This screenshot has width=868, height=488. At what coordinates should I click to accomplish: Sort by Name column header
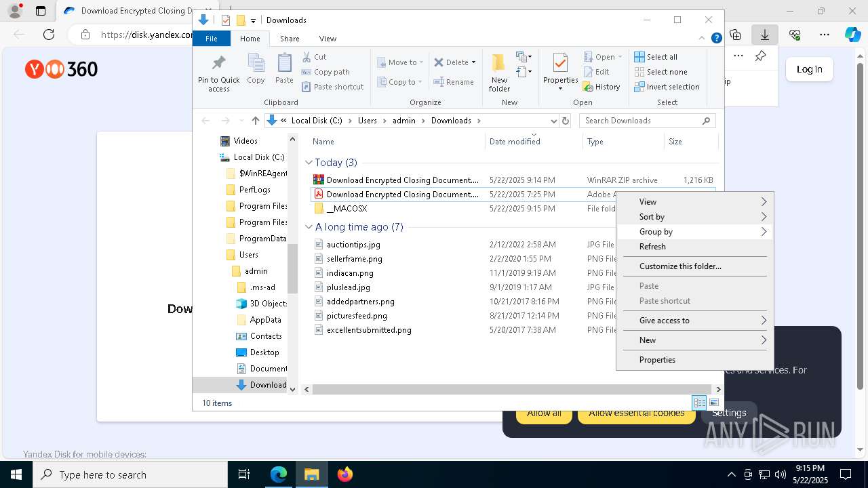pos(397,142)
